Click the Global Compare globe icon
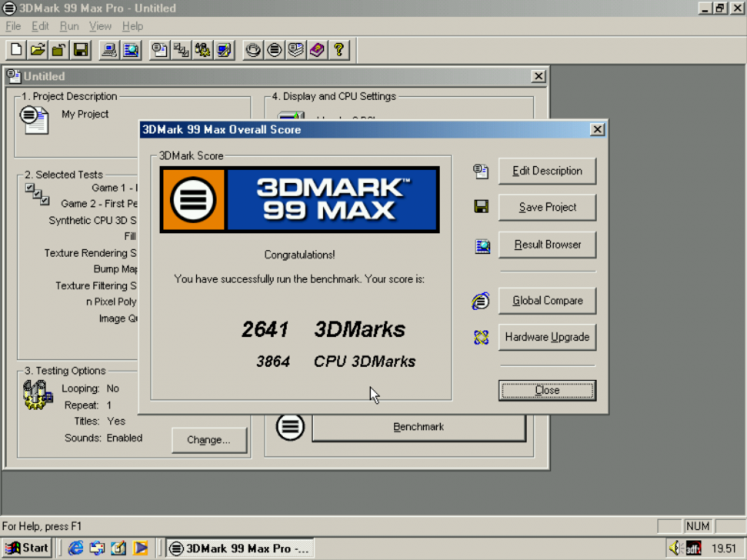Image resolution: width=747 pixels, height=560 pixels. [x=481, y=301]
